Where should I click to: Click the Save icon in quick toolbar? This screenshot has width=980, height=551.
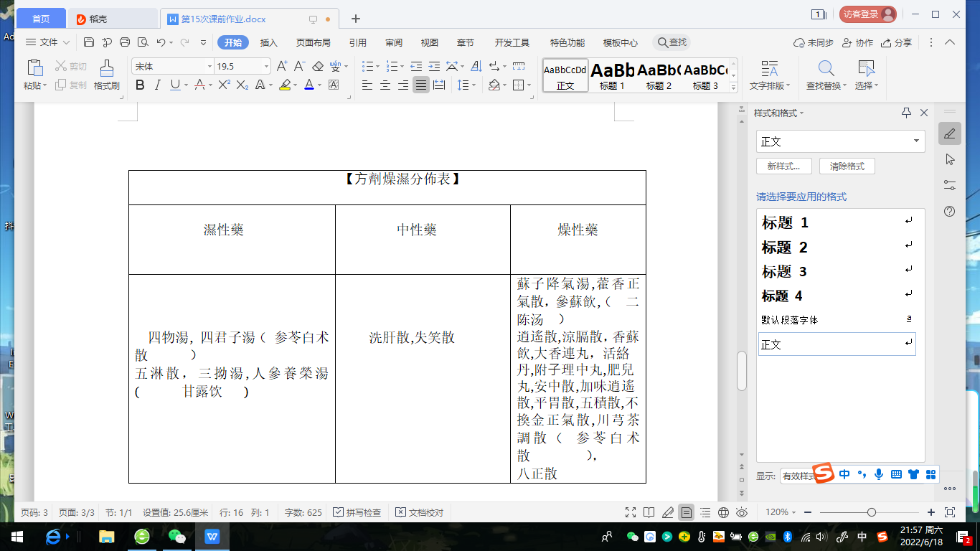pyautogui.click(x=89, y=42)
